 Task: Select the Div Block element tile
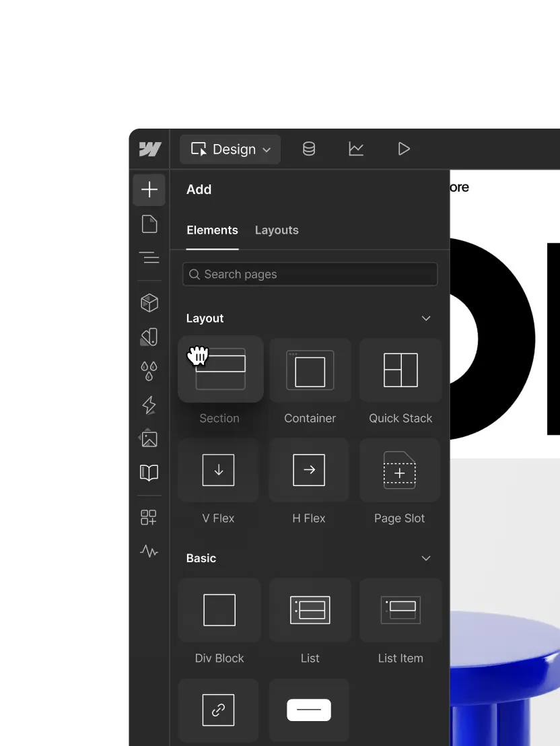click(219, 610)
